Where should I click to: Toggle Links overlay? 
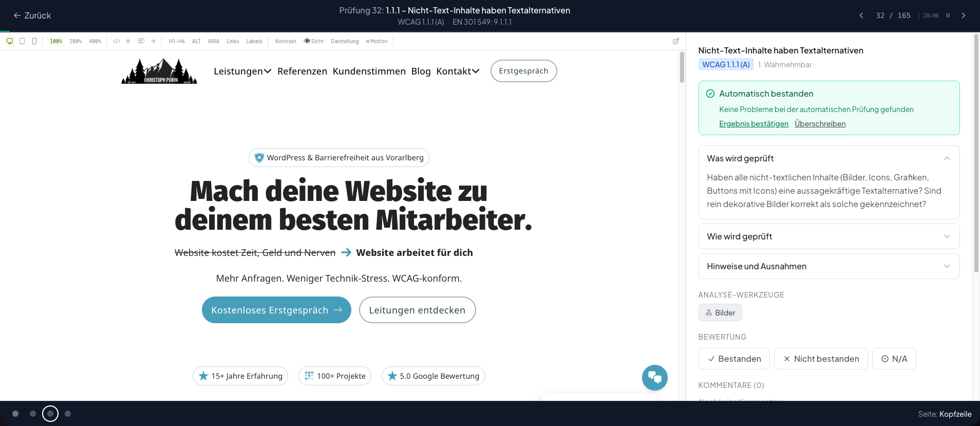tap(233, 41)
